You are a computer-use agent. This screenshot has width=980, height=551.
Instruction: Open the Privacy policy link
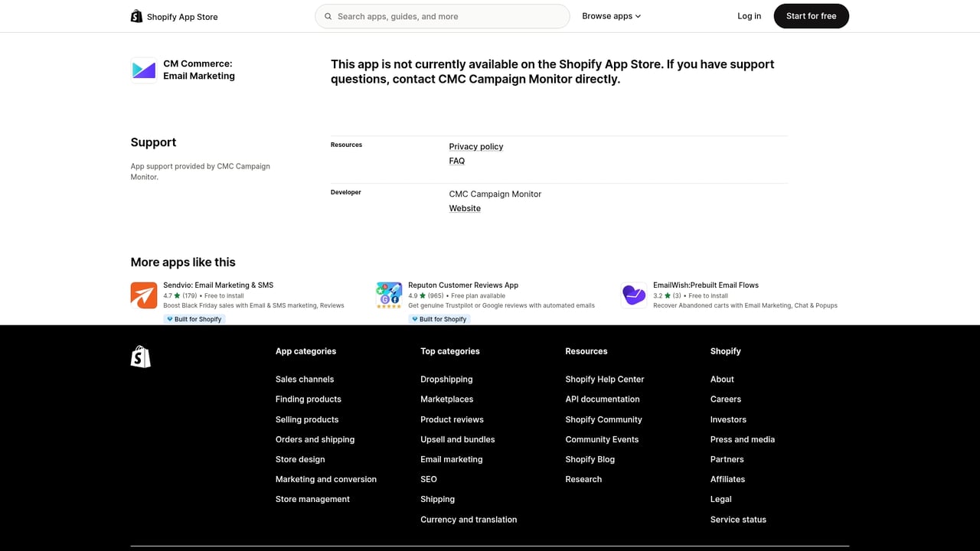475,146
